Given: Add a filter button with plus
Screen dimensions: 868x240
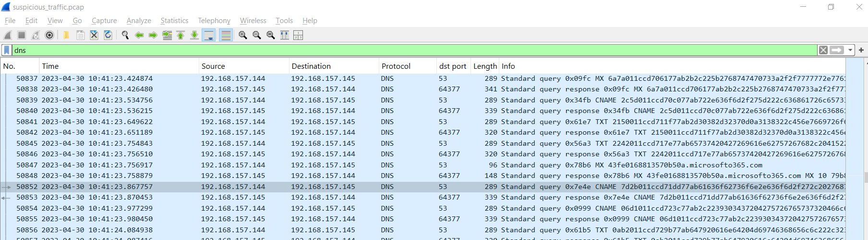Looking at the screenshot, I should coord(861,50).
